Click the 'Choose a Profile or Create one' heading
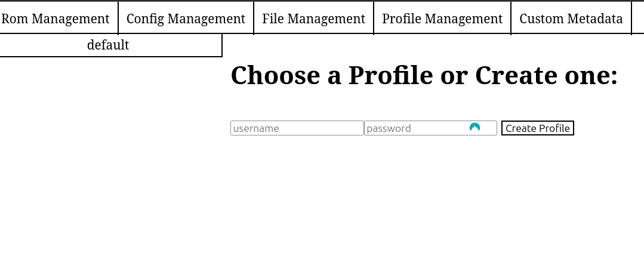Viewport: 644px width, 259px height. (424, 76)
